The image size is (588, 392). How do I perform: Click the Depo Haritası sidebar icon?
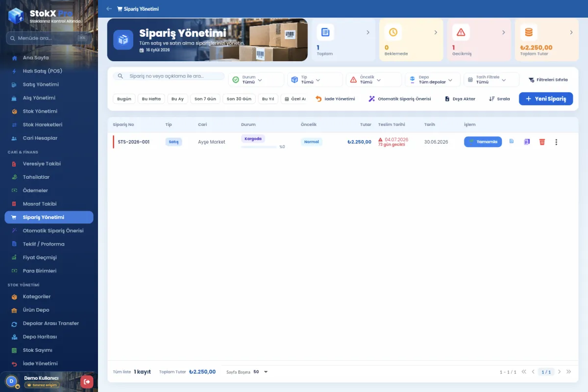tap(14, 337)
